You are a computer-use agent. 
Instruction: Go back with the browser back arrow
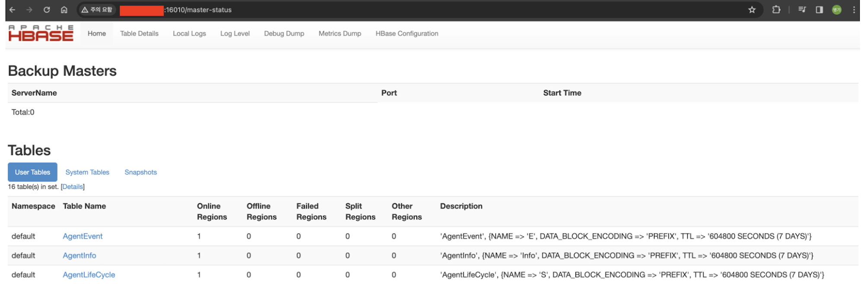click(x=12, y=10)
